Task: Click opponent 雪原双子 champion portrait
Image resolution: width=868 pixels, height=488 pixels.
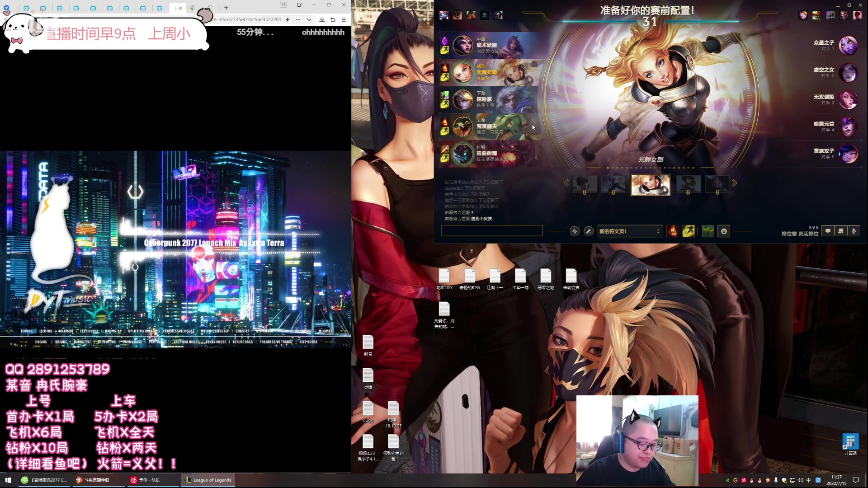Action: click(848, 154)
